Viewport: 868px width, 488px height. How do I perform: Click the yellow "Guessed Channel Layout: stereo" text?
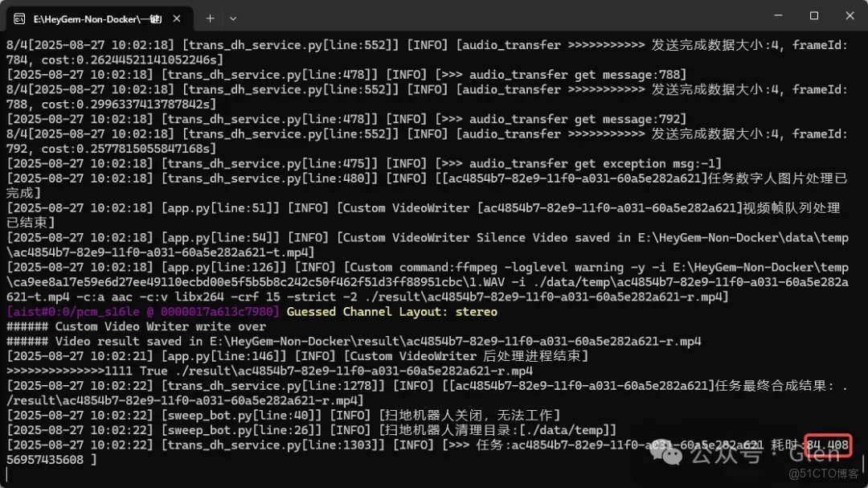pyautogui.click(x=392, y=312)
